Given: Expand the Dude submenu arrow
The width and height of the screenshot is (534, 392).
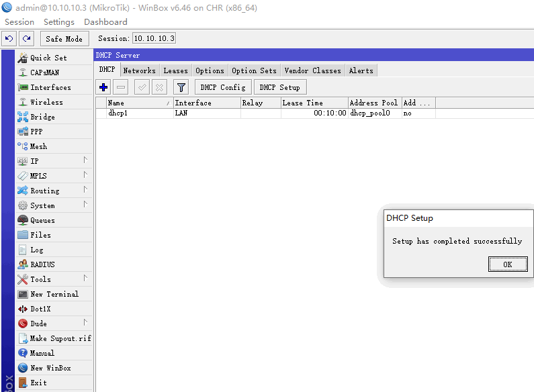Looking at the screenshot, I should tap(85, 322).
